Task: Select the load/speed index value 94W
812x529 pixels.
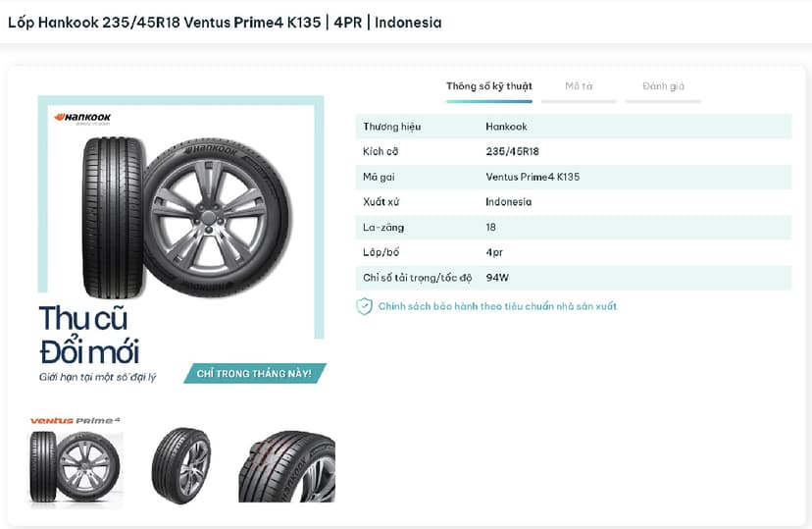Action: pyautogui.click(x=497, y=278)
